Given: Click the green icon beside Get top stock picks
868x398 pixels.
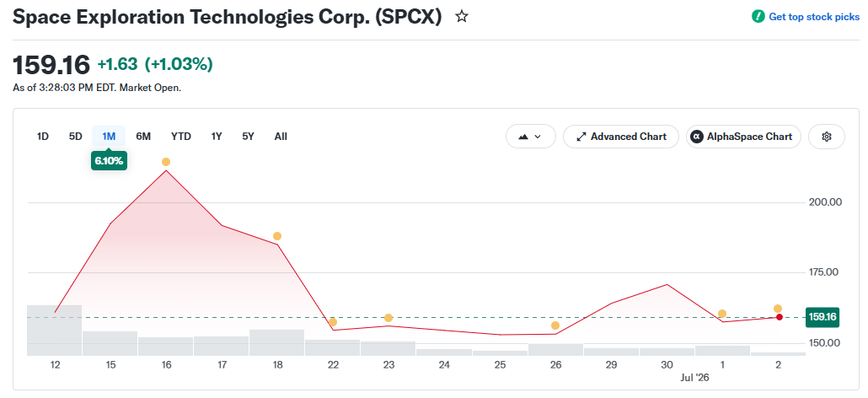Looking at the screenshot, I should [x=758, y=17].
